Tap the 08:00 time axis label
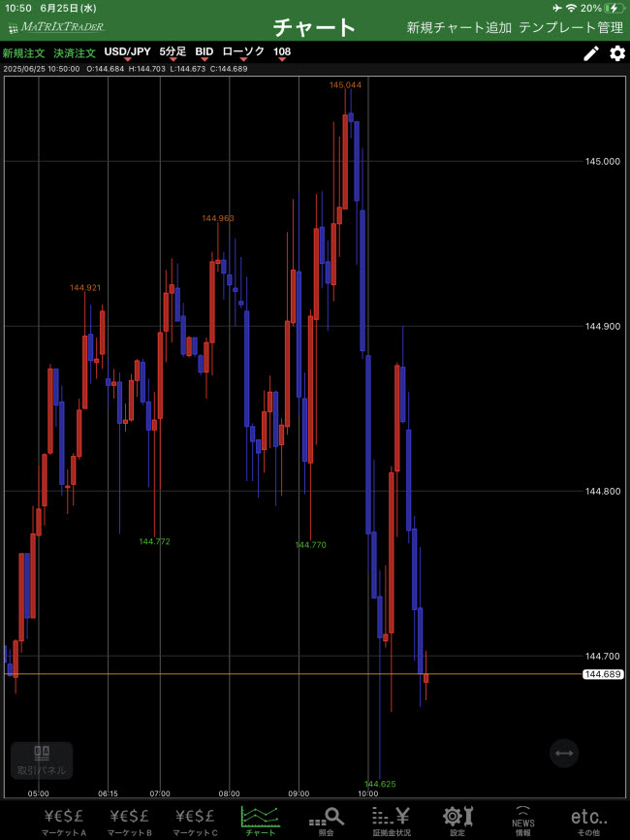 pos(229,793)
